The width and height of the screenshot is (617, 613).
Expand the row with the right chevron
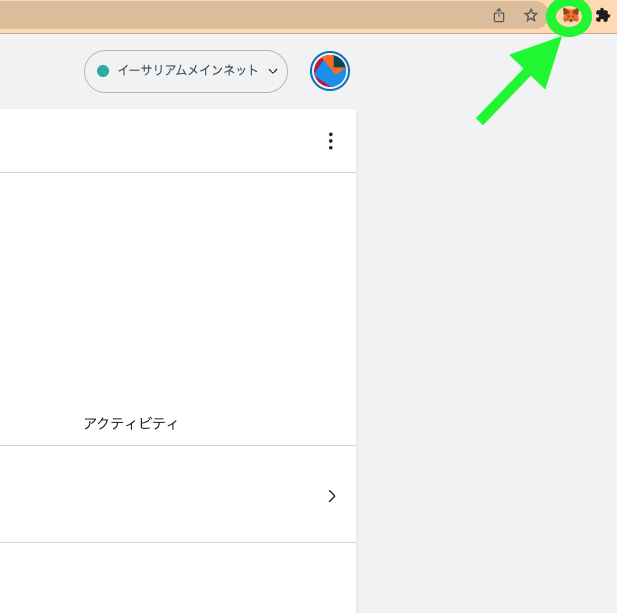click(x=332, y=496)
